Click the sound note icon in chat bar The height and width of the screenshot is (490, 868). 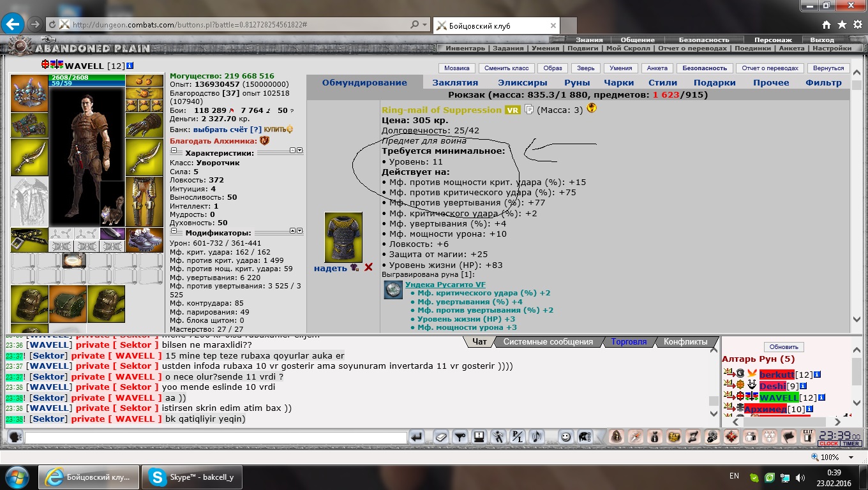pos(536,438)
